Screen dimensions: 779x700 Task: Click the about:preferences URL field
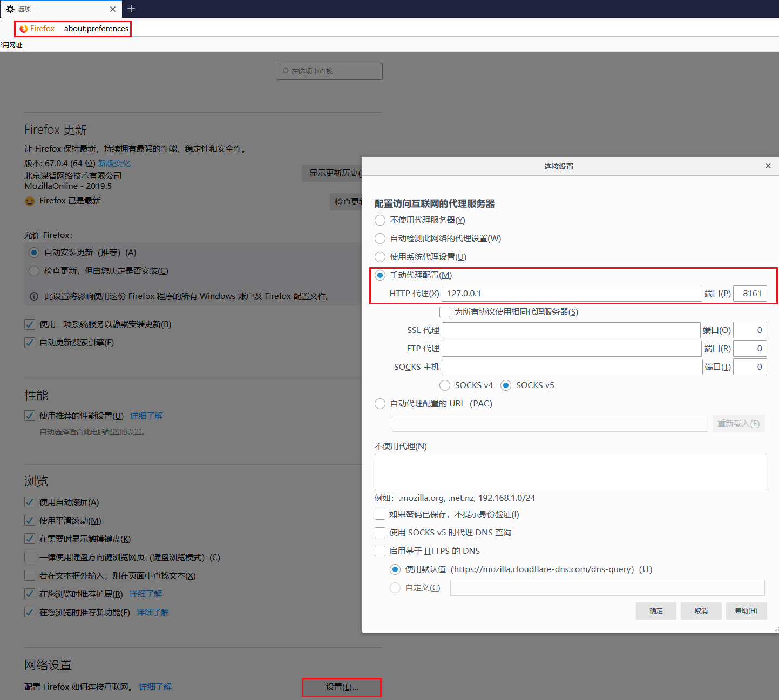(x=97, y=29)
